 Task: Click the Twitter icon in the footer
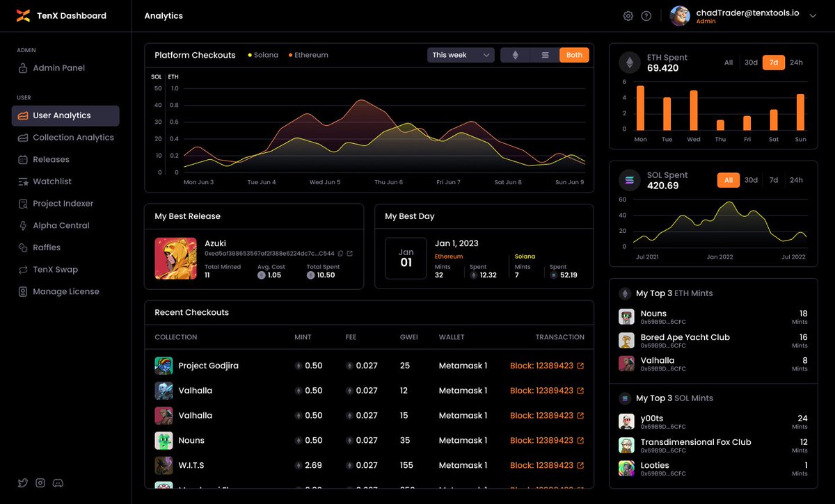(x=22, y=482)
